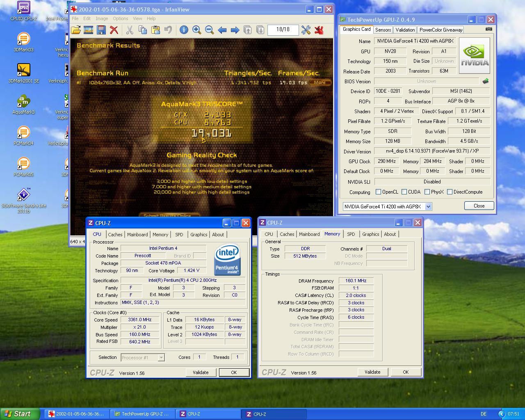The width and height of the screenshot is (525, 420).
Task: Click the Undo arrow icon
Action: click(168, 30)
